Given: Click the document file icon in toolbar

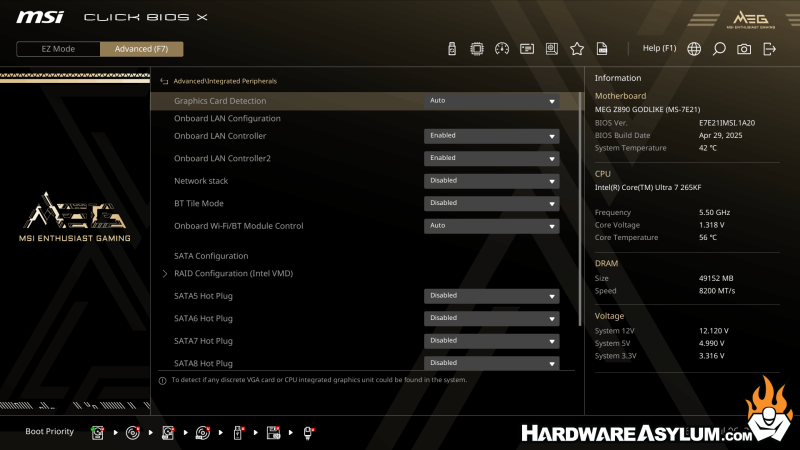Looking at the screenshot, I should (602, 49).
